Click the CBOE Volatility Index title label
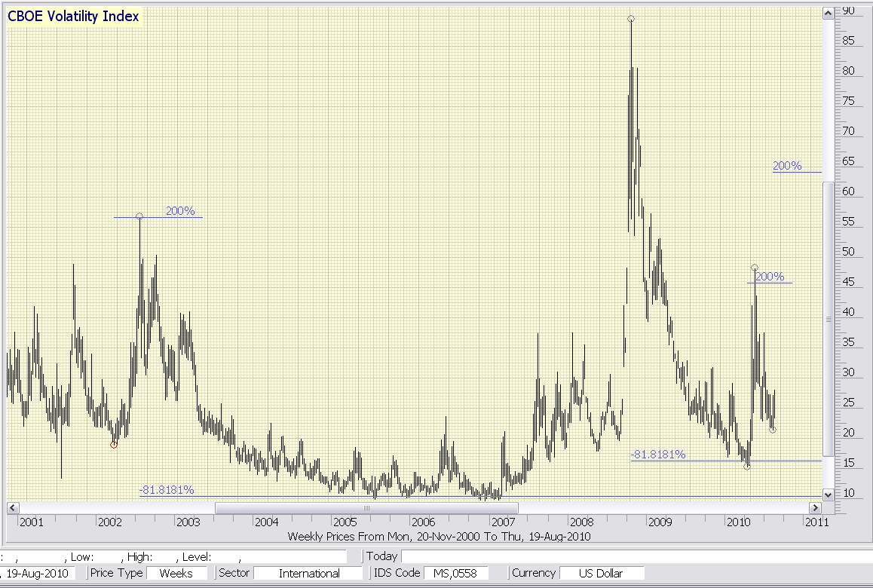The image size is (873, 588). point(73,17)
